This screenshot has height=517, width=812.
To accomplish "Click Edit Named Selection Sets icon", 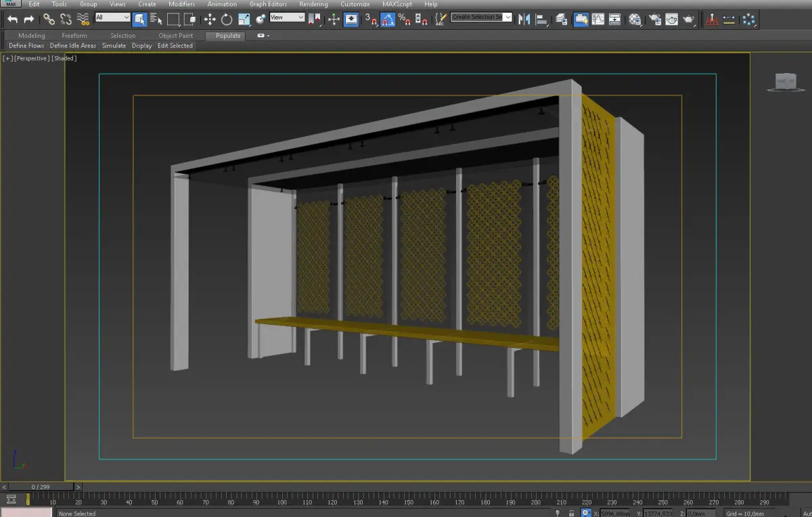I will (440, 20).
